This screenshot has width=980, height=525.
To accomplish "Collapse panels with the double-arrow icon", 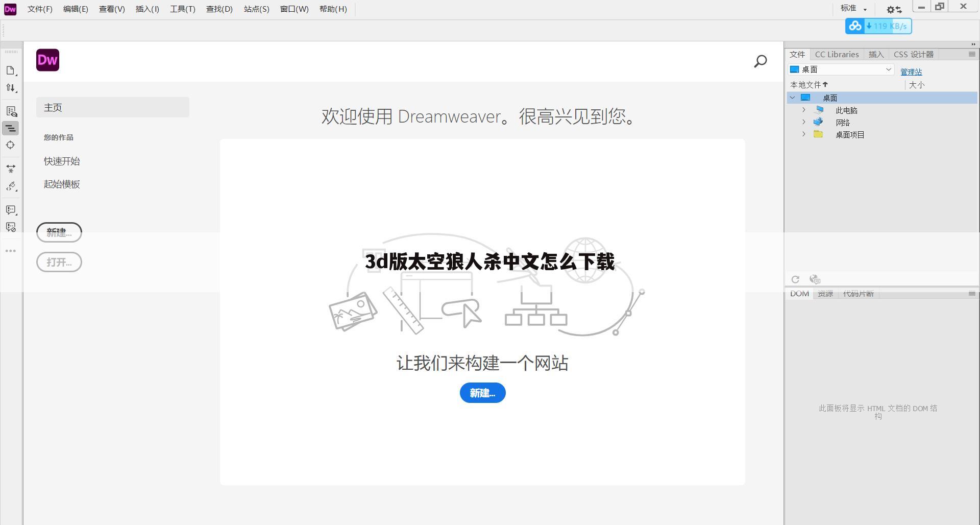I will tap(973, 44).
